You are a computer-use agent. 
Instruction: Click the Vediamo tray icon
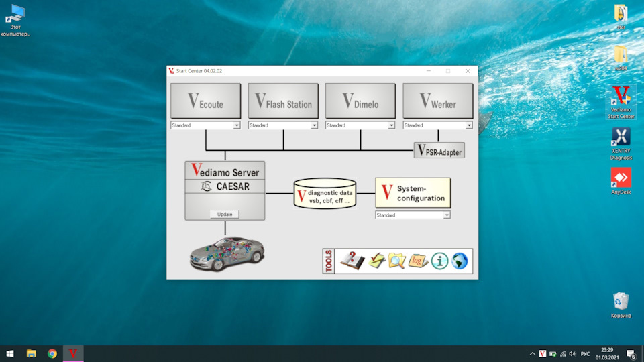[543, 354]
